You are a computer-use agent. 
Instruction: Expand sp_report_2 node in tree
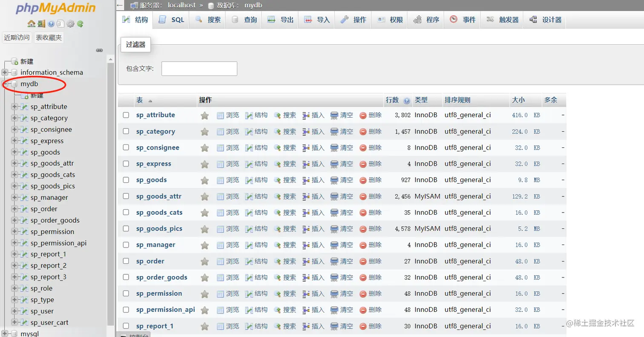pos(14,265)
